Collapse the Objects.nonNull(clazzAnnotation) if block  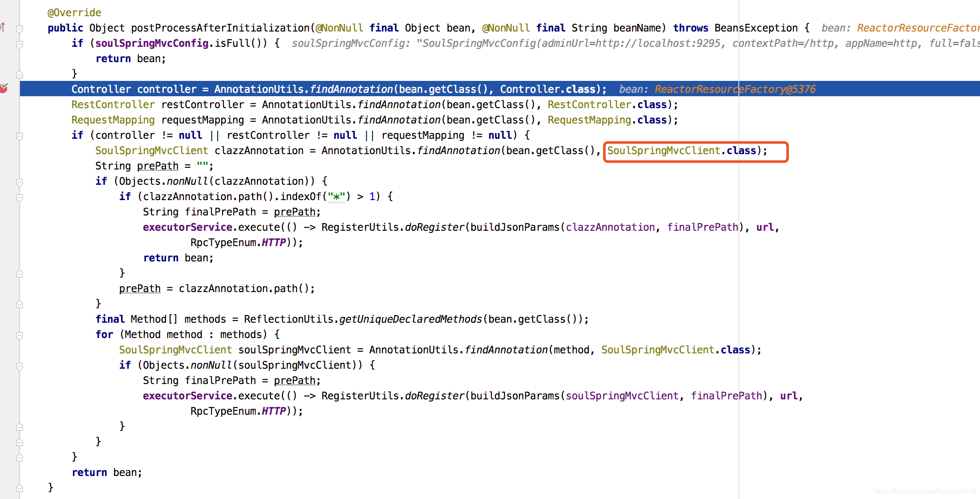coord(19,182)
